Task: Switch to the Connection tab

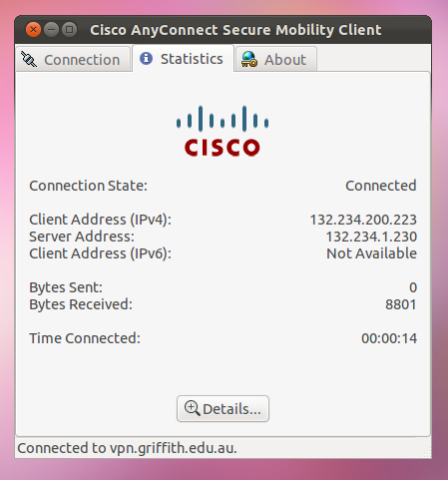Action: pyautogui.click(x=73, y=59)
